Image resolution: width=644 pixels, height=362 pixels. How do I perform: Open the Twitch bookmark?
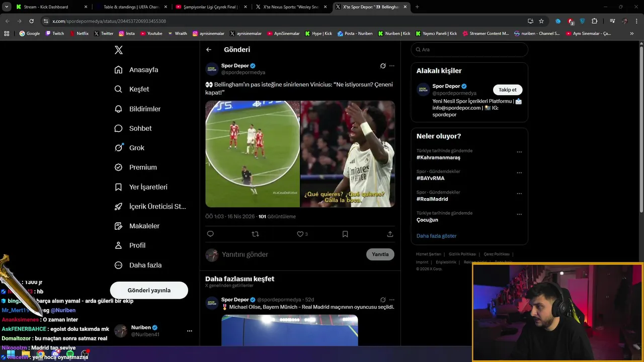click(x=55, y=33)
